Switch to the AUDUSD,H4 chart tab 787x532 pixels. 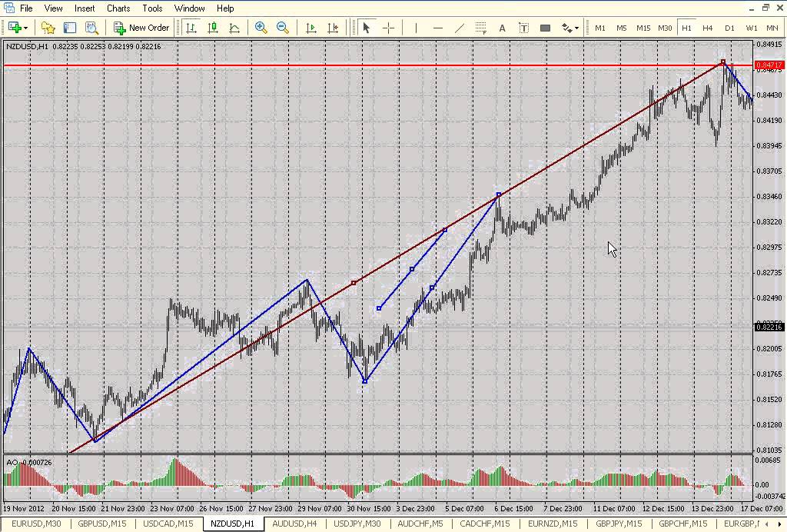click(294, 524)
